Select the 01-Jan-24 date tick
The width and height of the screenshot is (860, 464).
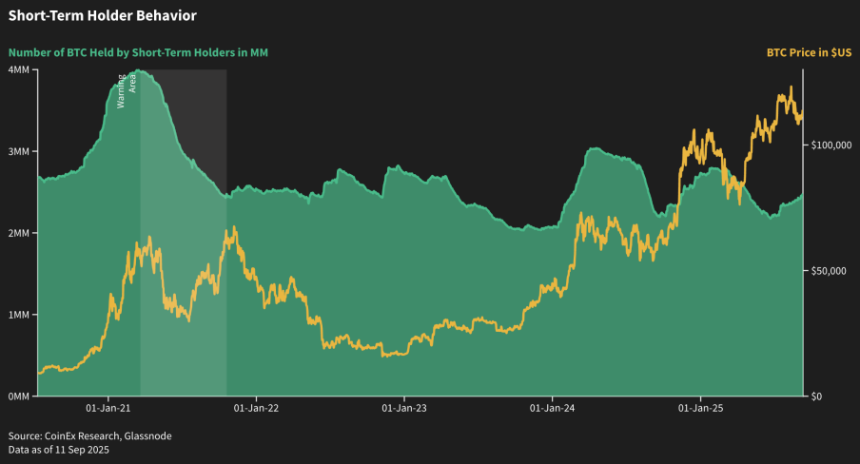tap(551, 408)
